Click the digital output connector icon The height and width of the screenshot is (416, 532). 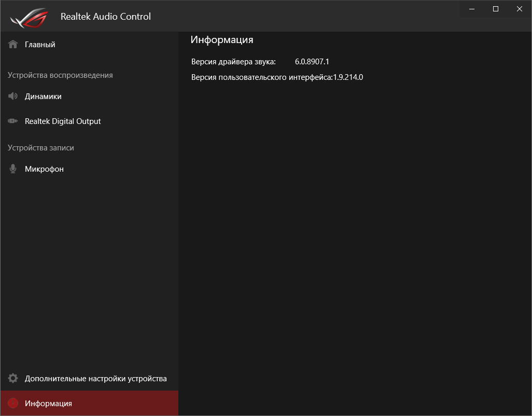(13, 121)
